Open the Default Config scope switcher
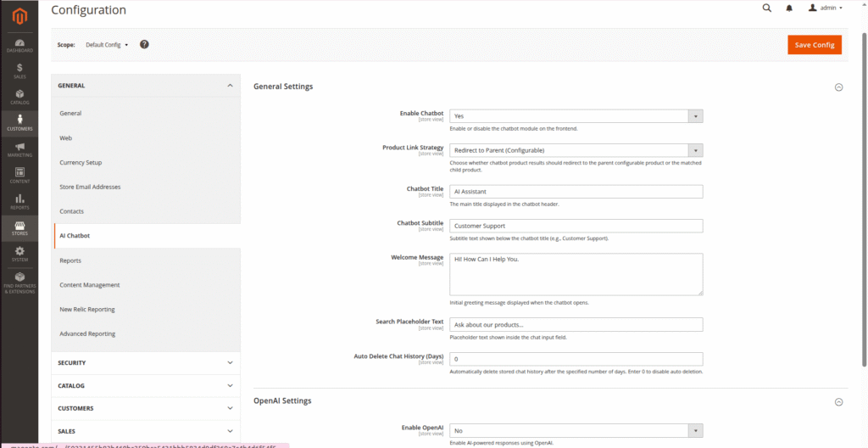The width and height of the screenshot is (868, 448). [x=107, y=45]
